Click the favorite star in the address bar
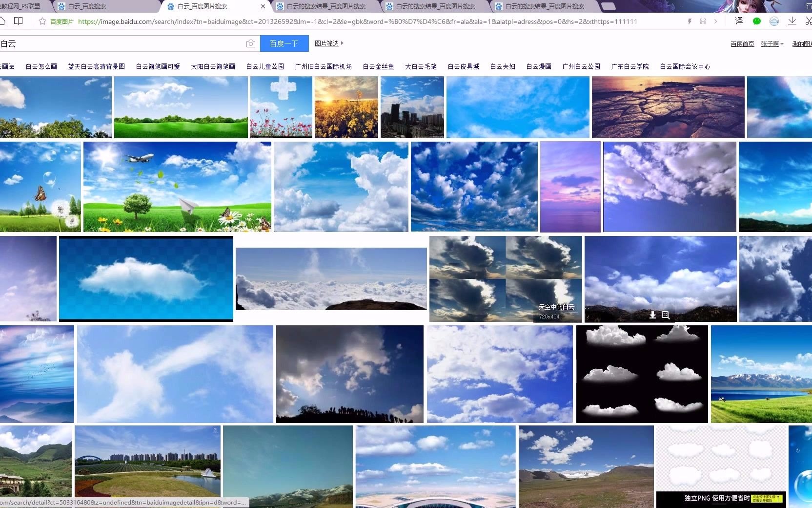This screenshot has height=508, width=812. point(42,21)
